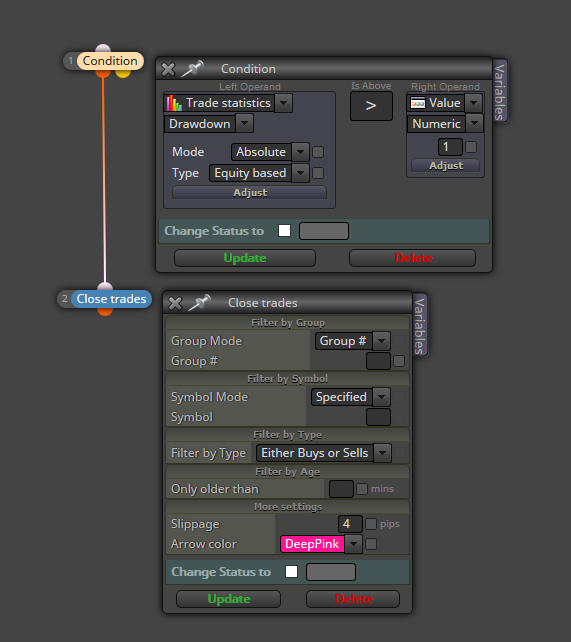Image resolution: width=571 pixels, height=642 pixels.
Task: Click the input connector above Condition node
Action: 103,48
